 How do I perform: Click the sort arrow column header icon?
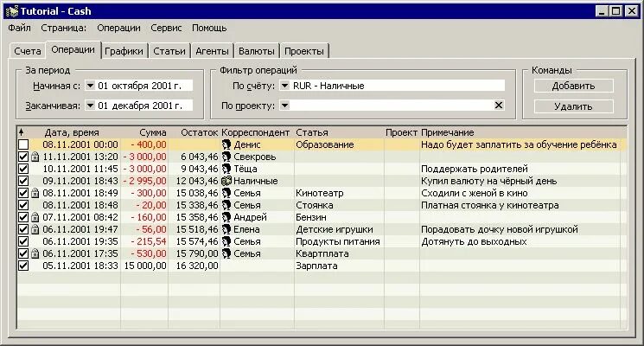point(22,132)
